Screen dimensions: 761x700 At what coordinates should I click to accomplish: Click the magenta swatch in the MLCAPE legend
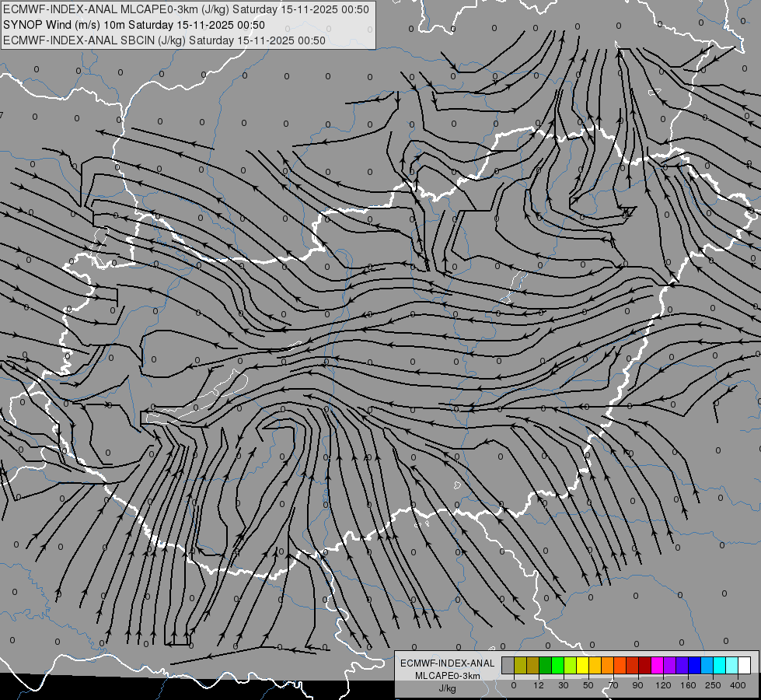tap(657, 665)
